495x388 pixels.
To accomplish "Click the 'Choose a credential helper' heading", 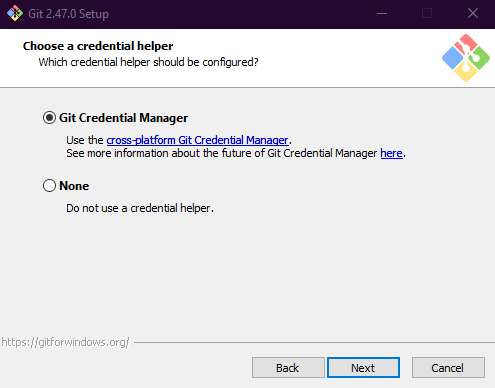I will pos(98,46).
